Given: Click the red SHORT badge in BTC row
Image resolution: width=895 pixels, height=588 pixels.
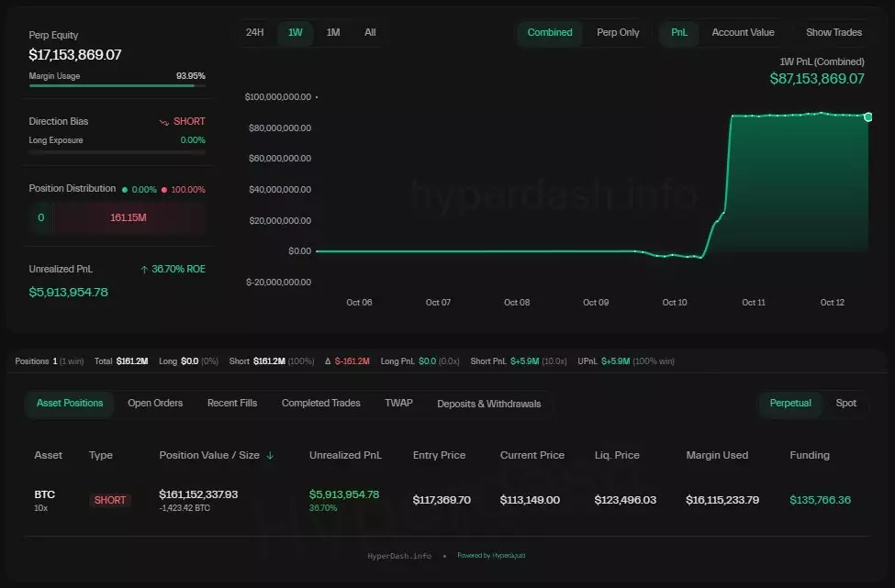Looking at the screenshot, I should click(110, 500).
